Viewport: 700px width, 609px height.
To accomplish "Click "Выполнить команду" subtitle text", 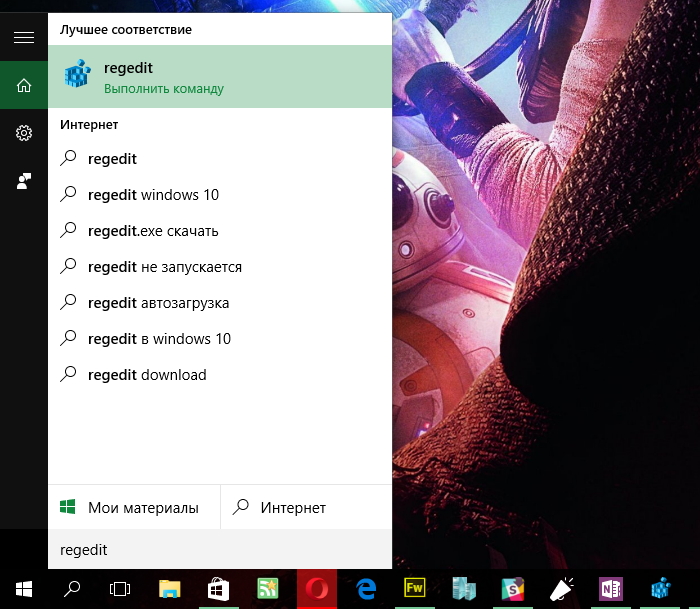I will (164, 88).
